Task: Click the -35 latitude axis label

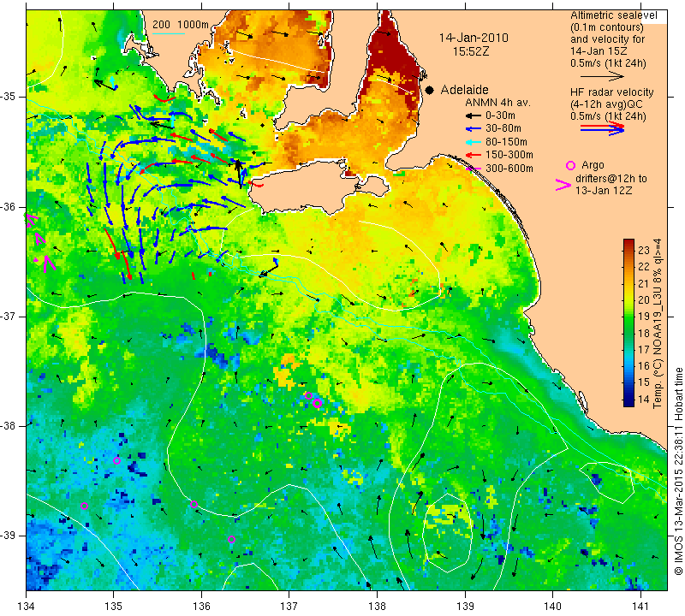Action: click(x=9, y=97)
